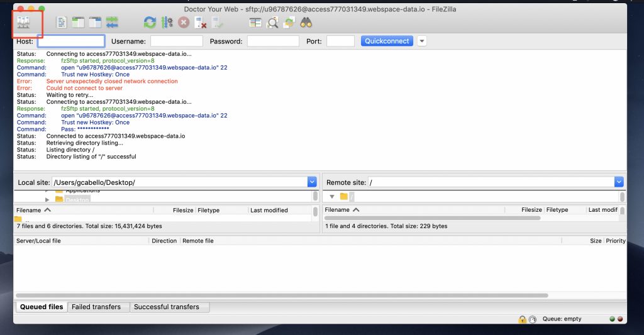Screen dimensions: 644x335
Task: Expand the Desktop folder in local tree
Action: (47, 199)
